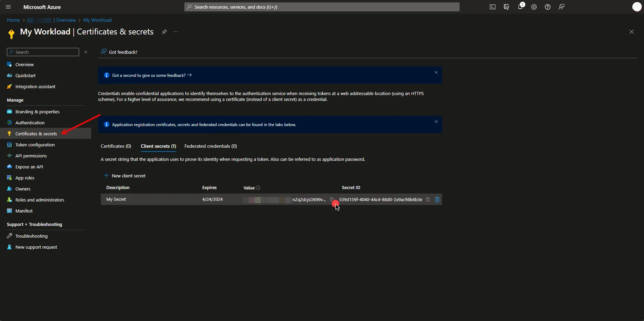Open the Federated credentials tab
This screenshot has height=321, width=644.
(211, 146)
